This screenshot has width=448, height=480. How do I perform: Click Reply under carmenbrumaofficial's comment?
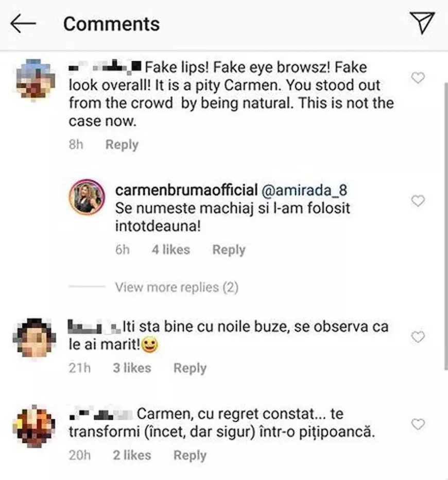pyautogui.click(x=229, y=249)
